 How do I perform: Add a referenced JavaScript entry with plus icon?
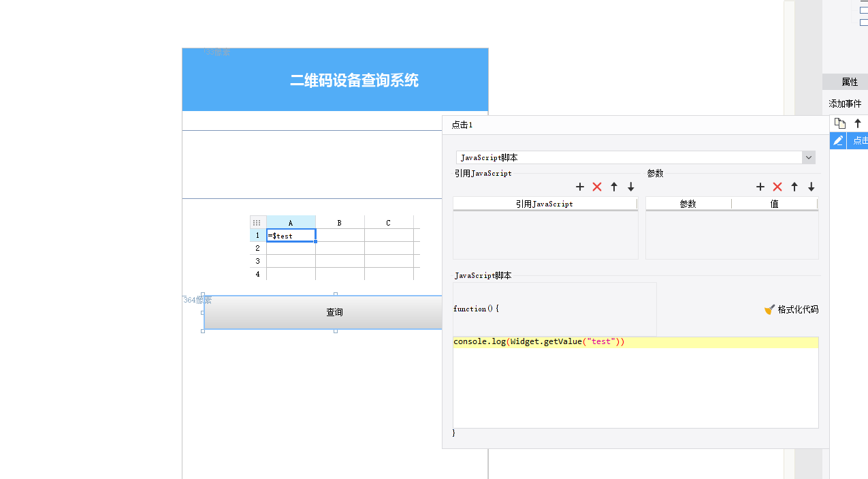pos(580,187)
